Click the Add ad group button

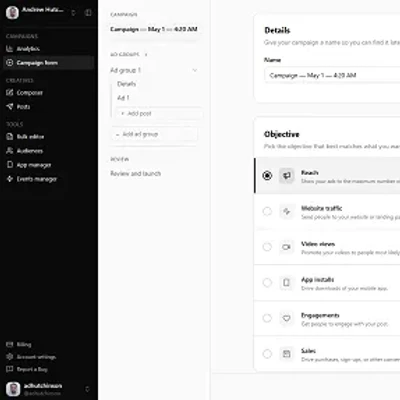(154, 134)
